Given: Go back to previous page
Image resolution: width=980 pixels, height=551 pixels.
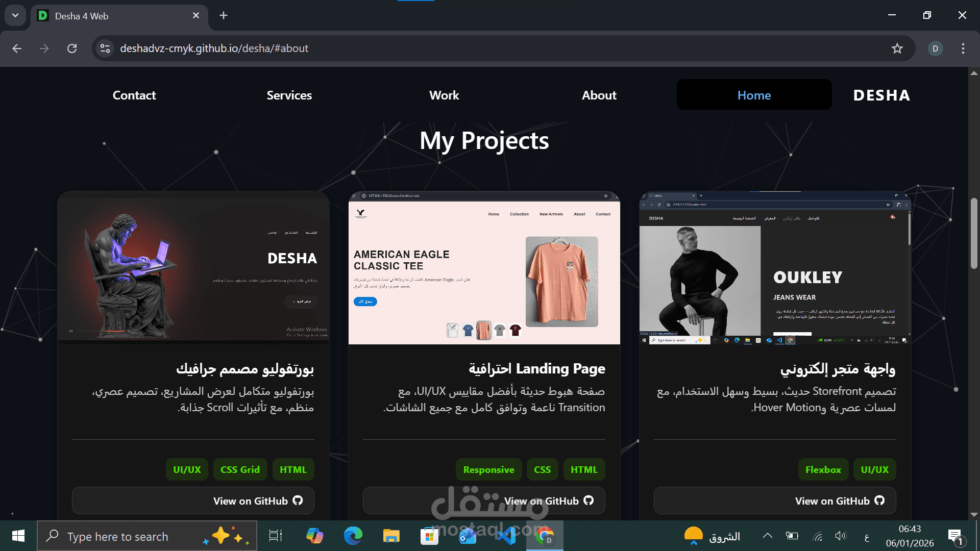Looking at the screenshot, I should 17,48.
